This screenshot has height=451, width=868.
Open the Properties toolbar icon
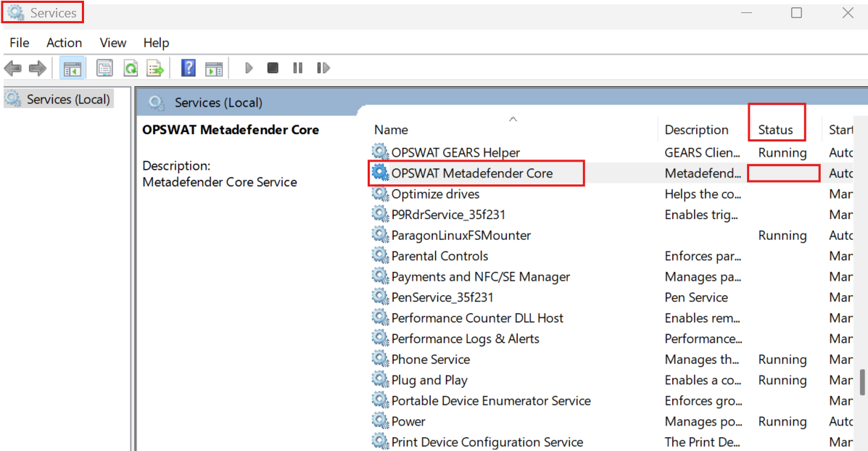(x=104, y=68)
